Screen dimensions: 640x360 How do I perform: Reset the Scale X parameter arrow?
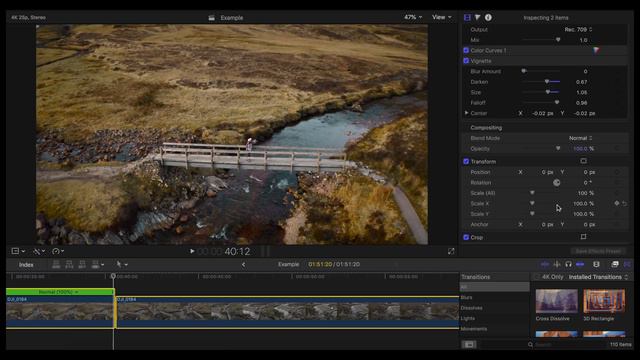(x=624, y=203)
